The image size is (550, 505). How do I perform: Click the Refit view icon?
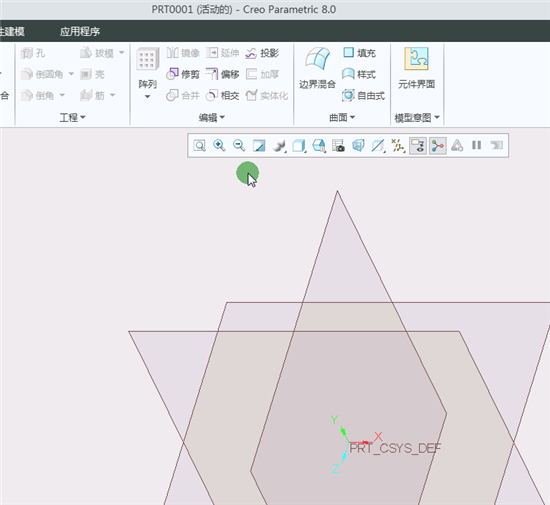coord(200,146)
